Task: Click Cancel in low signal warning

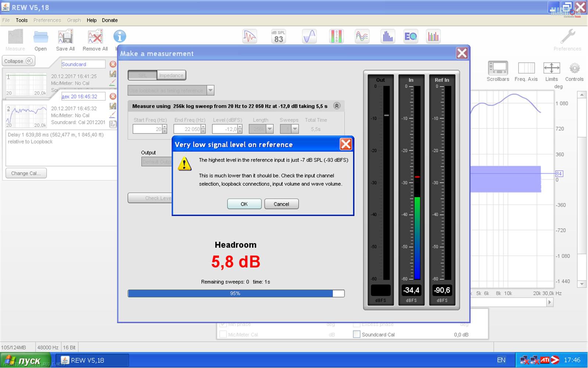Action: (282, 204)
